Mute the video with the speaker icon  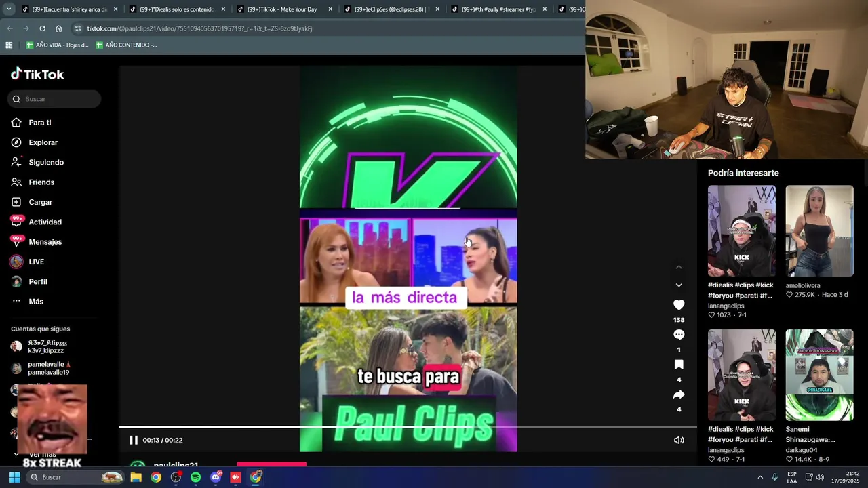(679, 440)
